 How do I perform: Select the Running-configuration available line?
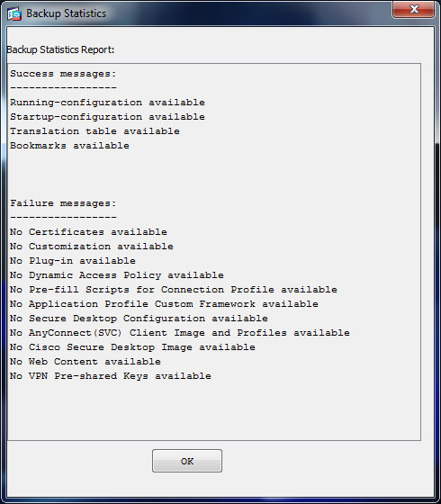(107, 103)
